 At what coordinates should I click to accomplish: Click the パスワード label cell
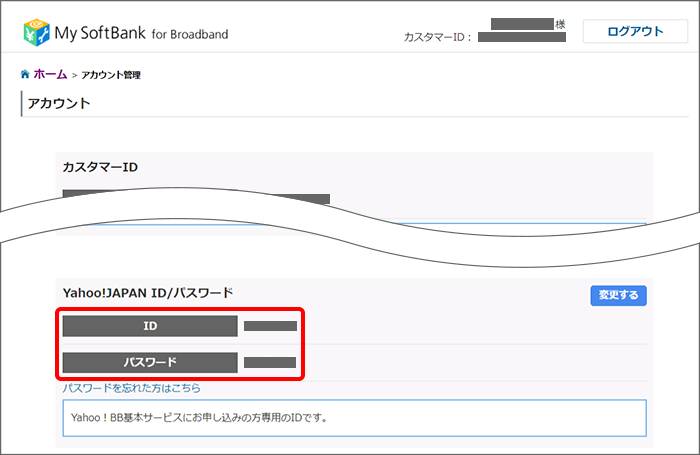pos(150,362)
